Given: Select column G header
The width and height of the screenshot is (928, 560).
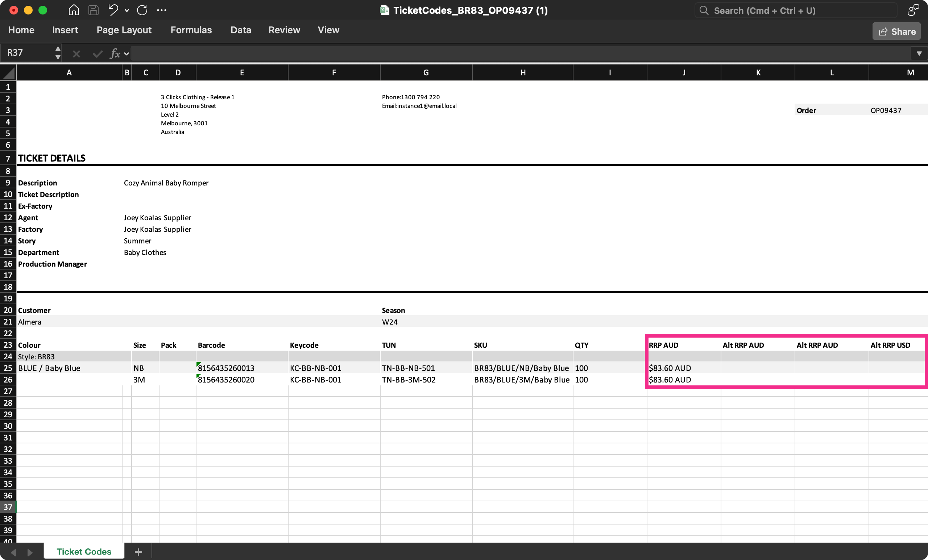Looking at the screenshot, I should click(426, 73).
